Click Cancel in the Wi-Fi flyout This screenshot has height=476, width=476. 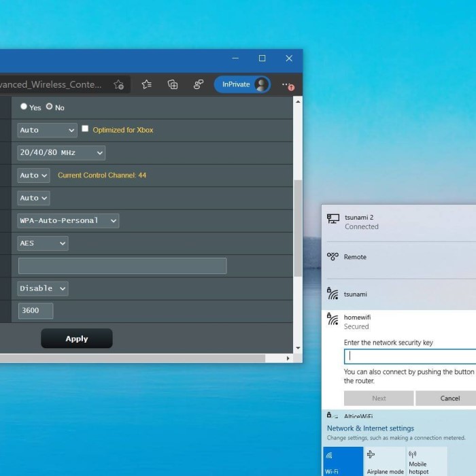click(x=445, y=398)
